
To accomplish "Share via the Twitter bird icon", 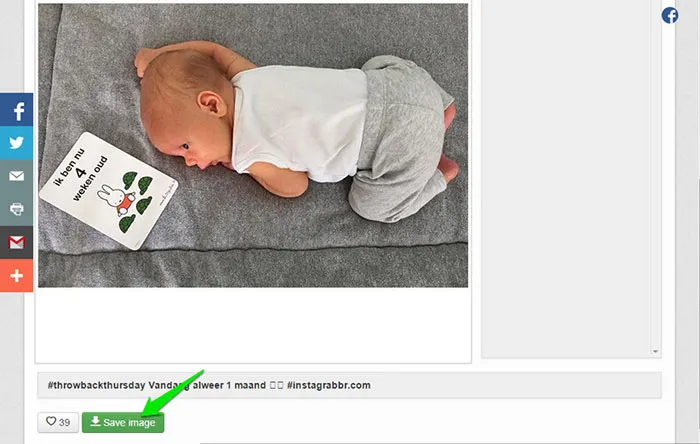I will [x=17, y=143].
